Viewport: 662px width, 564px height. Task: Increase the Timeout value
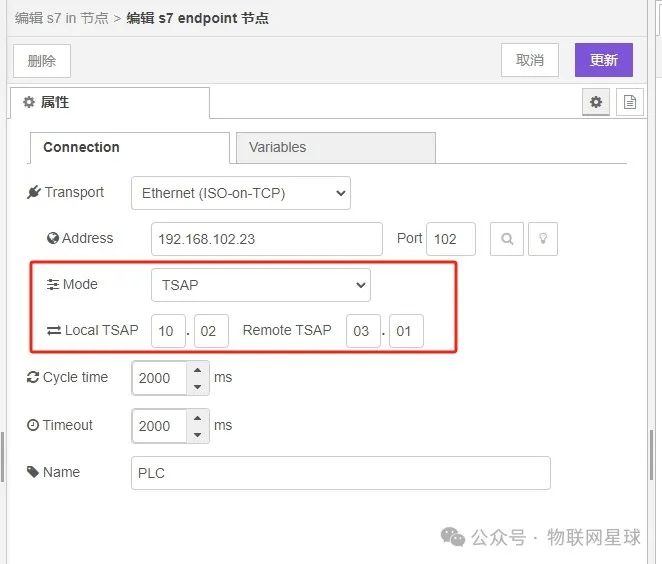197,417
